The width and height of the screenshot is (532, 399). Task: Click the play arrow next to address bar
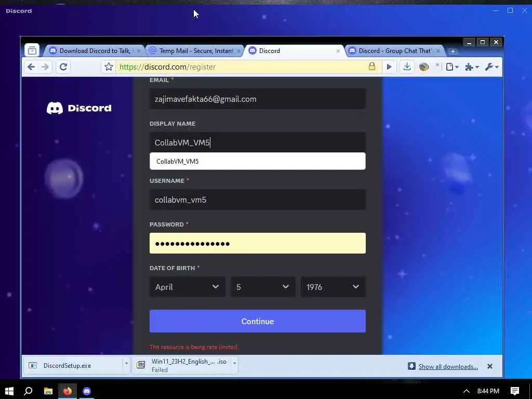389,67
